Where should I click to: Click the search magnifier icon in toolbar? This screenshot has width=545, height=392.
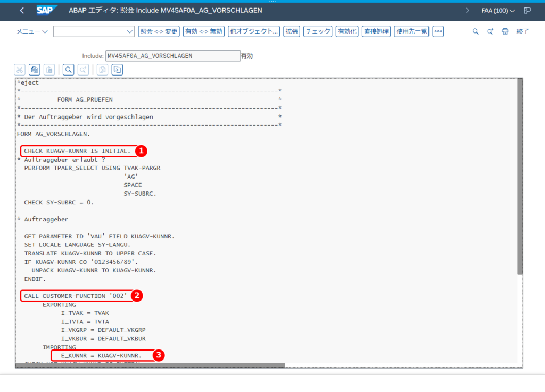point(475,31)
